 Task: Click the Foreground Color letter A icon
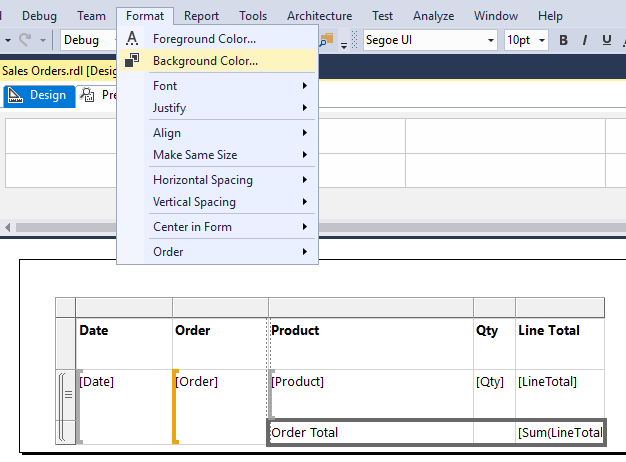pyautogui.click(x=132, y=39)
